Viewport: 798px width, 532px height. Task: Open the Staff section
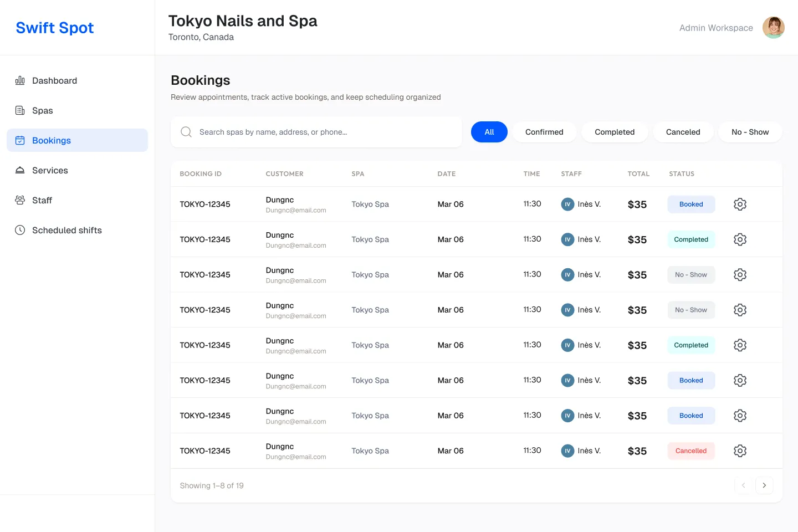tap(42, 201)
